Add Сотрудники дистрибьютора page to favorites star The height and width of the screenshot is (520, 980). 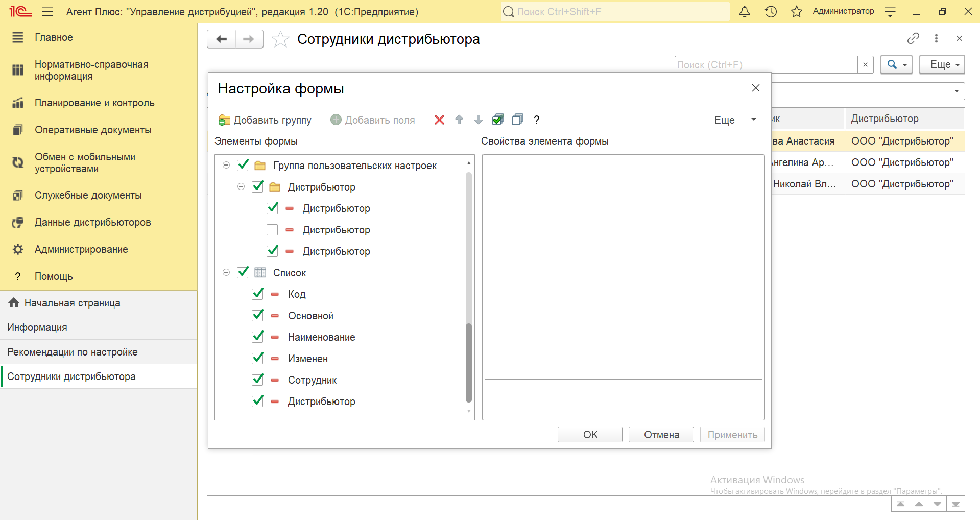point(280,39)
